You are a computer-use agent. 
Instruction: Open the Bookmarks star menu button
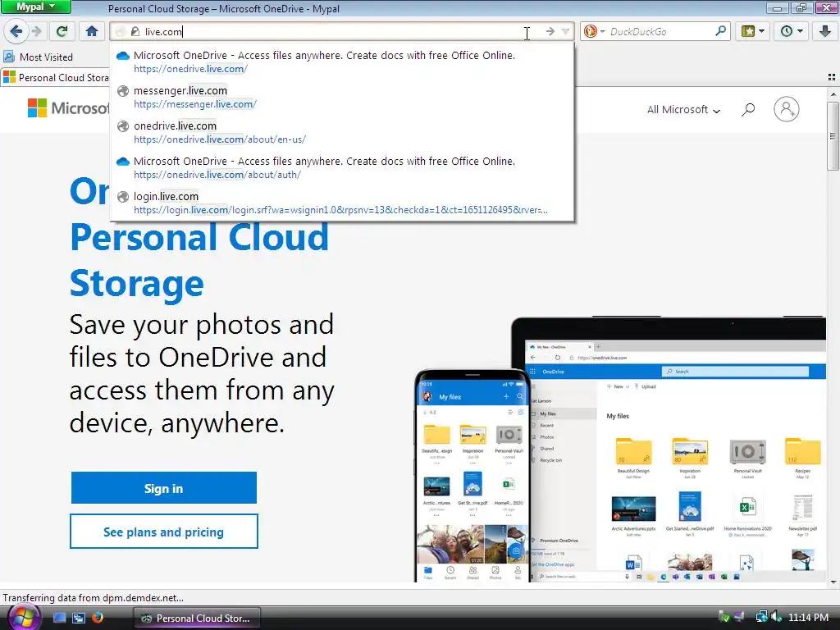point(753,31)
